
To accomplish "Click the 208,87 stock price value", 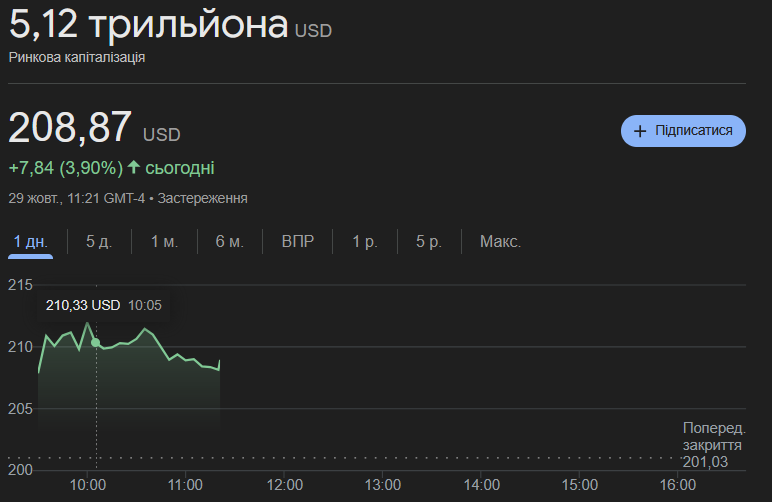I will (70, 128).
